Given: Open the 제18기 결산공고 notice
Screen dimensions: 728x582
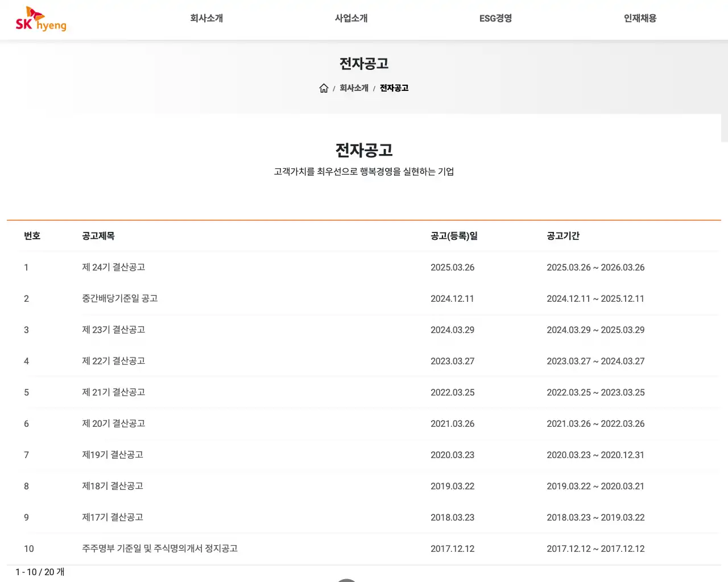Looking at the screenshot, I should click(113, 486).
